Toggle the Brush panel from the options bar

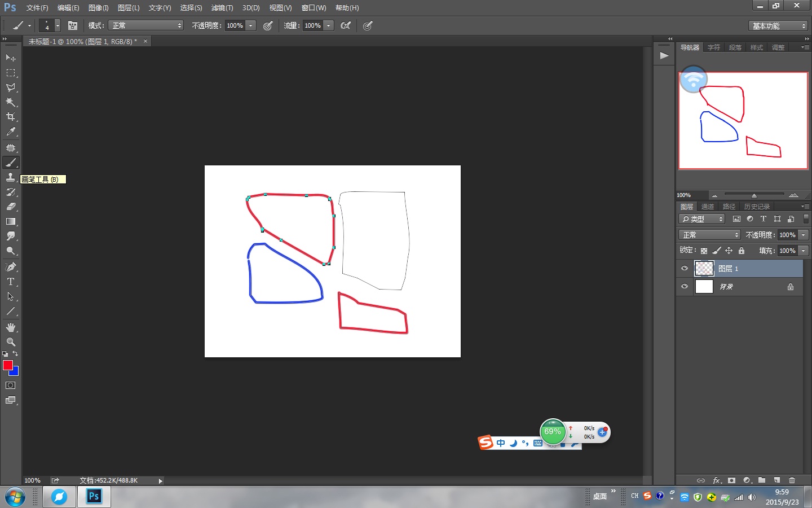tap(73, 25)
